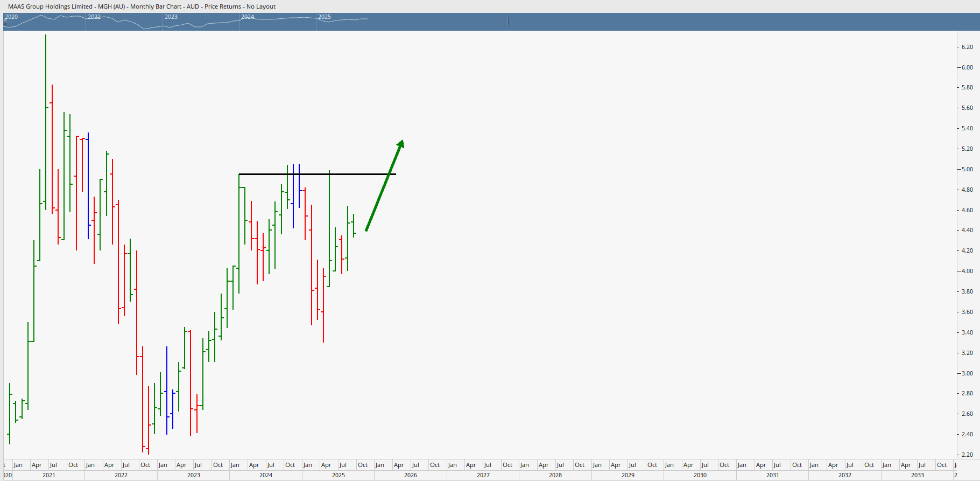Click the 5.20 price axis label

tap(967, 149)
